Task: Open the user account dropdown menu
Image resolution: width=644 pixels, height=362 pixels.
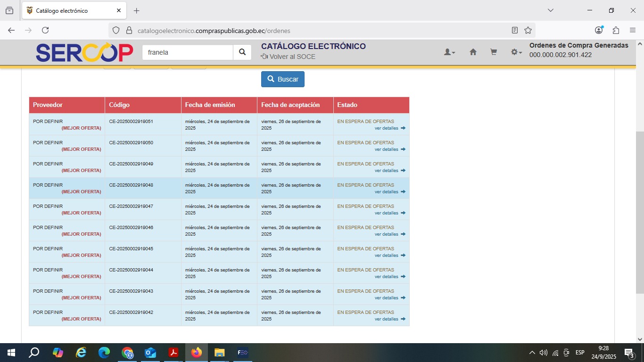Action: pyautogui.click(x=449, y=52)
